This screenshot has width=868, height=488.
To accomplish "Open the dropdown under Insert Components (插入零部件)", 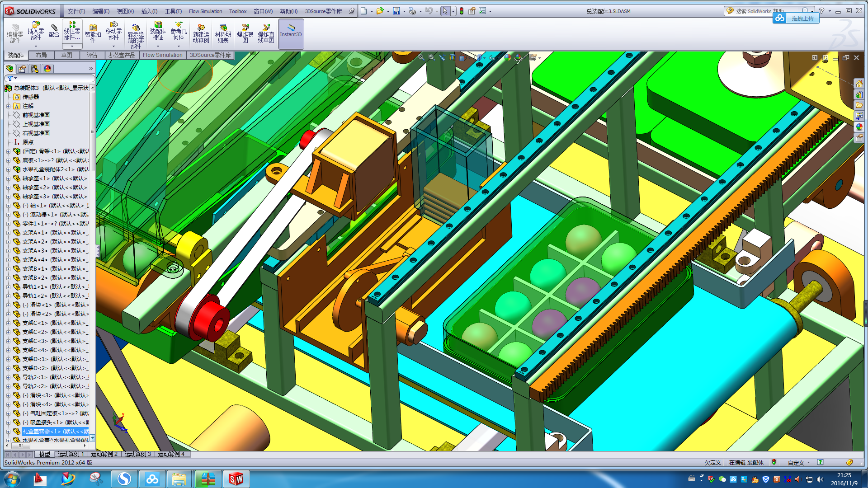I will point(36,46).
